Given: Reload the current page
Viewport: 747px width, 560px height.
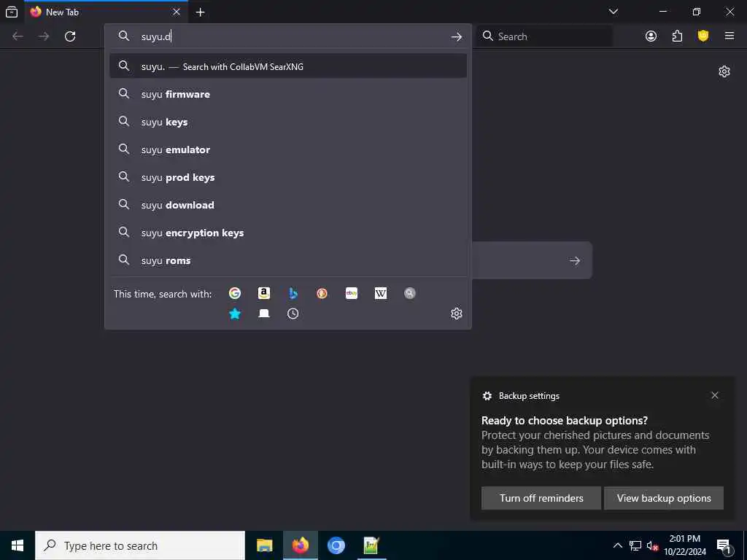Looking at the screenshot, I should click(x=70, y=36).
